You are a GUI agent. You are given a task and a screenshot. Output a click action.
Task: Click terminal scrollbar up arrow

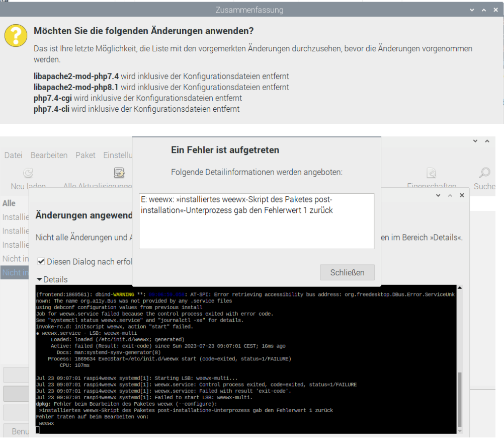[x=459, y=288]
